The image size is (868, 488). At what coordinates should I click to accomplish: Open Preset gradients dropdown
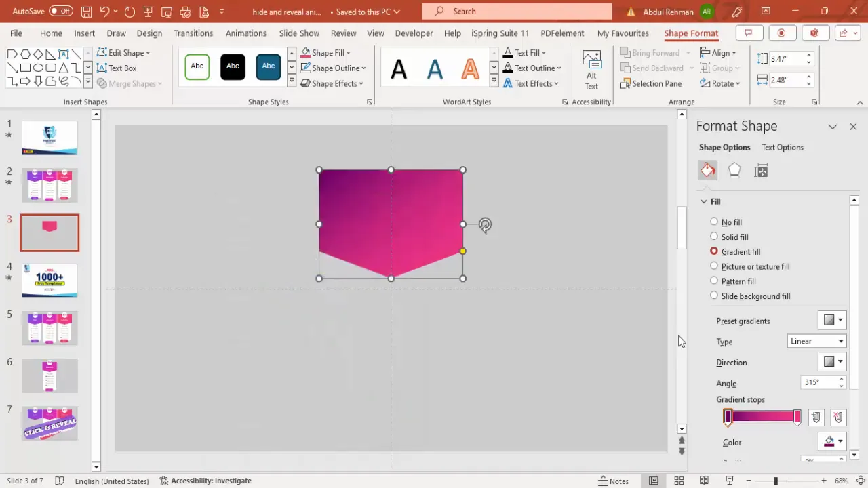pyautogui.click(x=833, y=321)
